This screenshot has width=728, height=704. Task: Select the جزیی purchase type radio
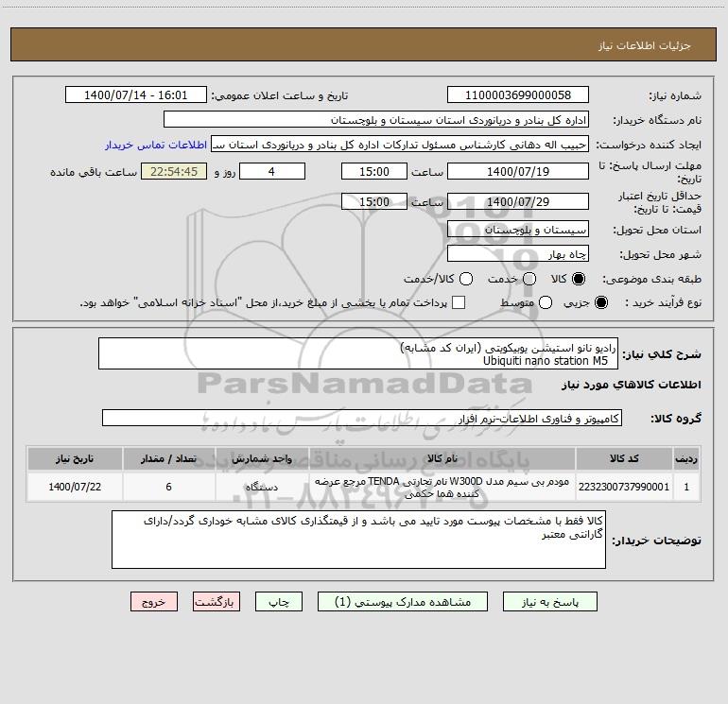coord(601,302)
